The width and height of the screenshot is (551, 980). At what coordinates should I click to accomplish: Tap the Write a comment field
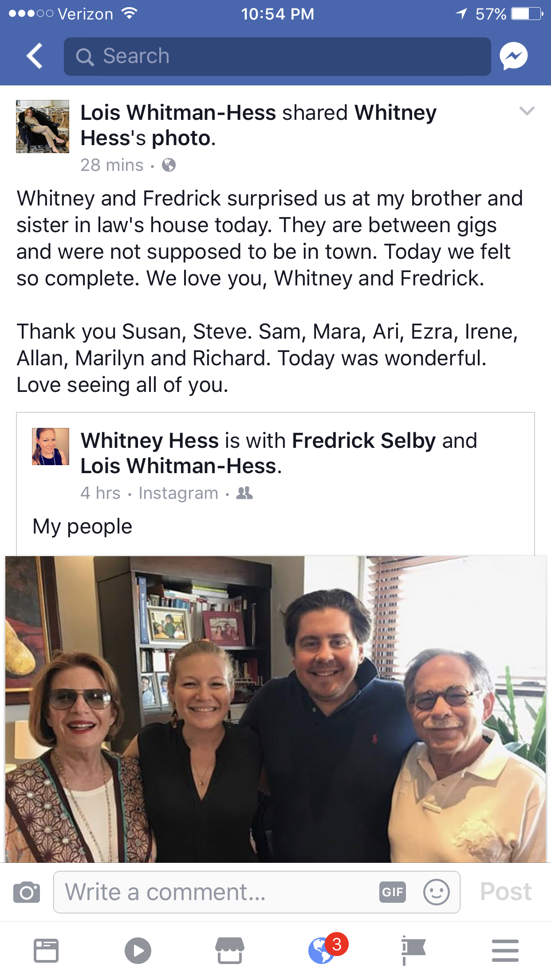[217, 892]
